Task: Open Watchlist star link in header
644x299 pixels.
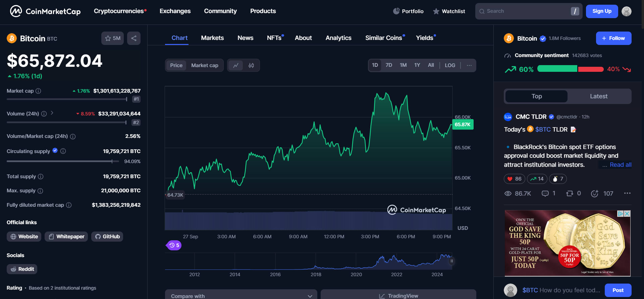Action: [x=449, y=11]
